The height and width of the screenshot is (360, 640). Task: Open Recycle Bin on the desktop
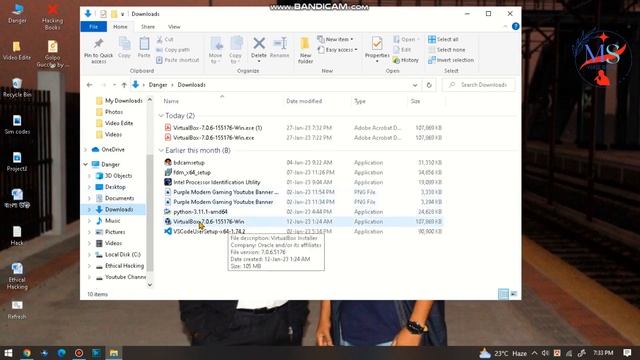pos(17,88)
